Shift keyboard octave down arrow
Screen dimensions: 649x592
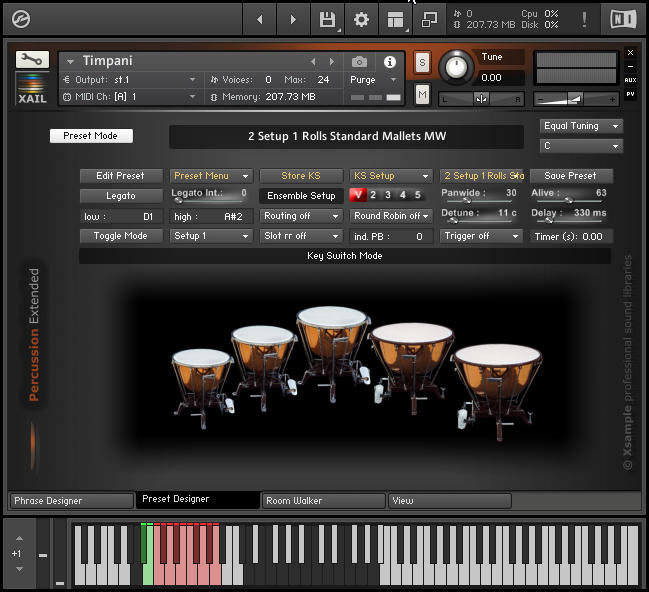[19, 569]
